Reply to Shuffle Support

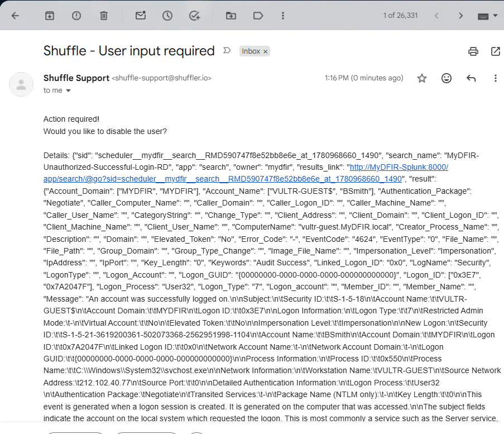click(471, 78)
